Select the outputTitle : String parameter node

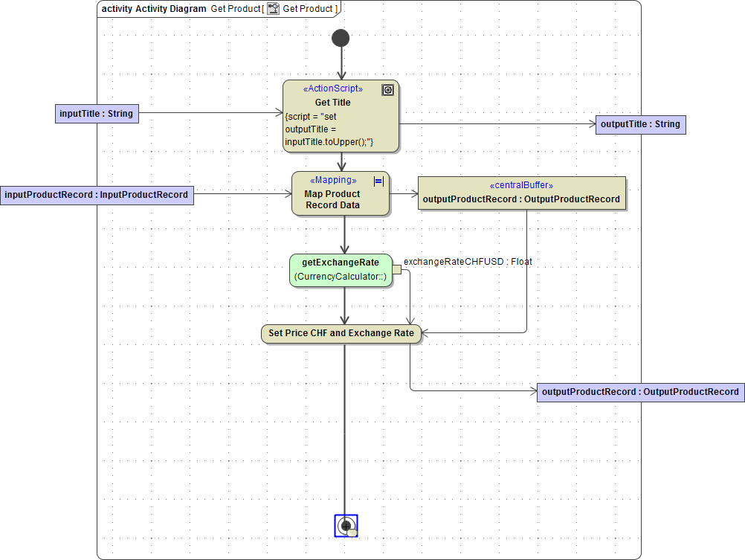click(x=640, y=124)
